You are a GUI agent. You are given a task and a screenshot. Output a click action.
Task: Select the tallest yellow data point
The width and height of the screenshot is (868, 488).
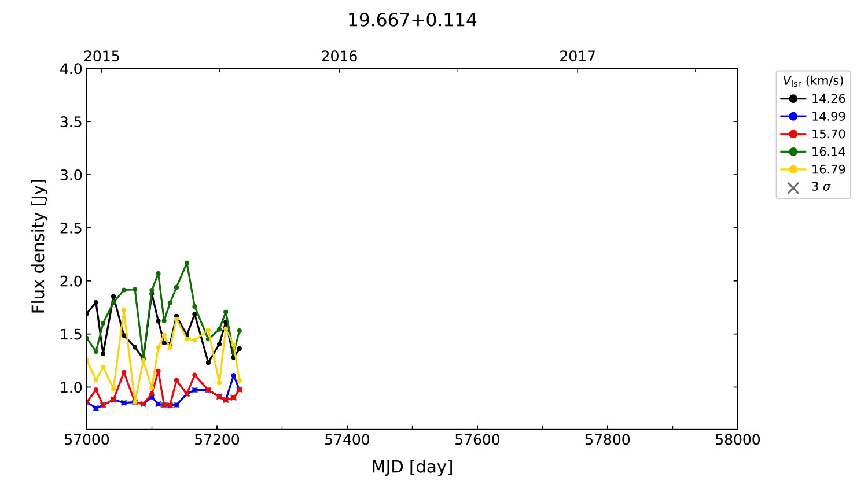pyautogui.click(x=124, y=310)
